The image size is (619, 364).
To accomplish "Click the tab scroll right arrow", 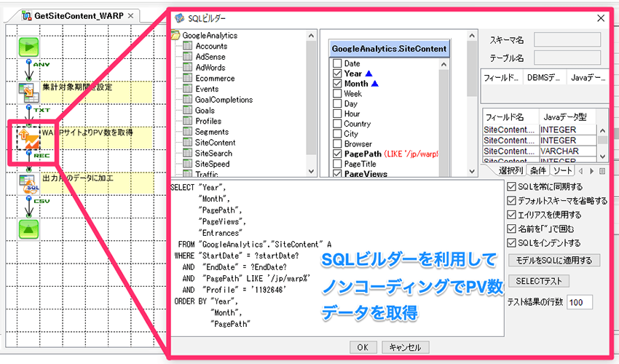I will [591, 171].
